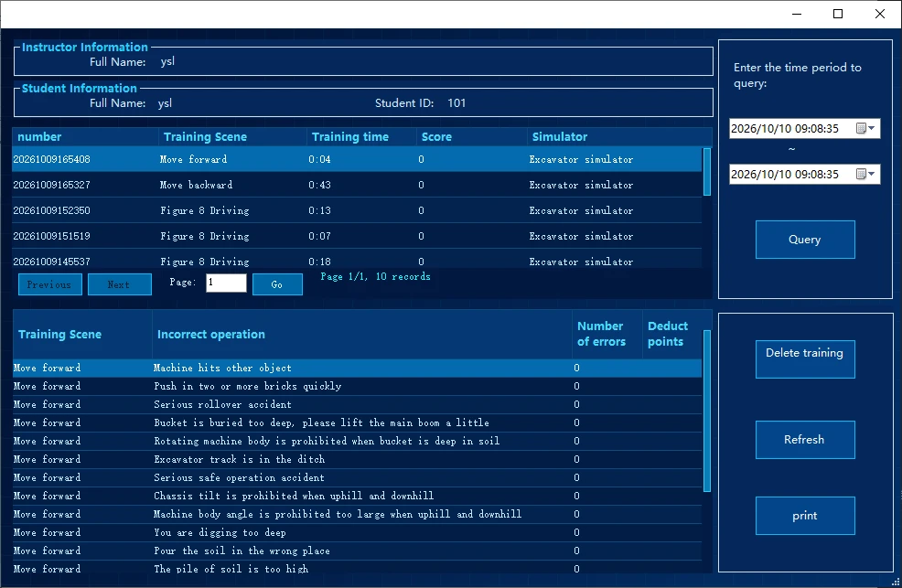
Task: Close the application window
Action: coord(880,14)
